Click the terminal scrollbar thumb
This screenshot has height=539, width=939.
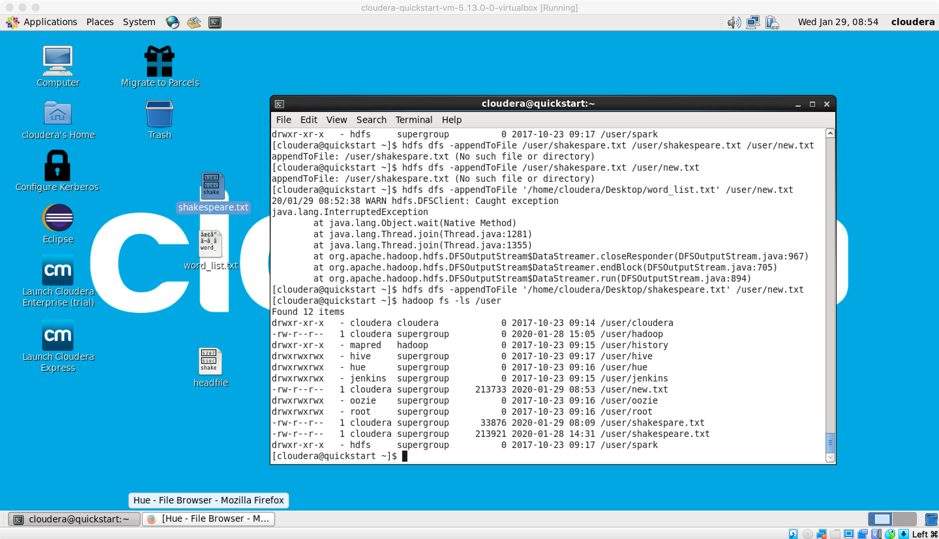pos(830,443)
